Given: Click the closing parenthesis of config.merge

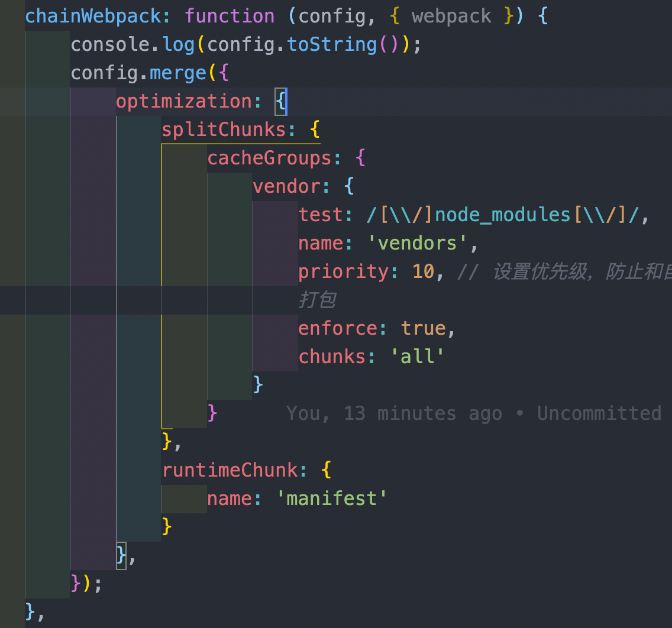Looking at the screenshot, I should click(x=86, y=583).
